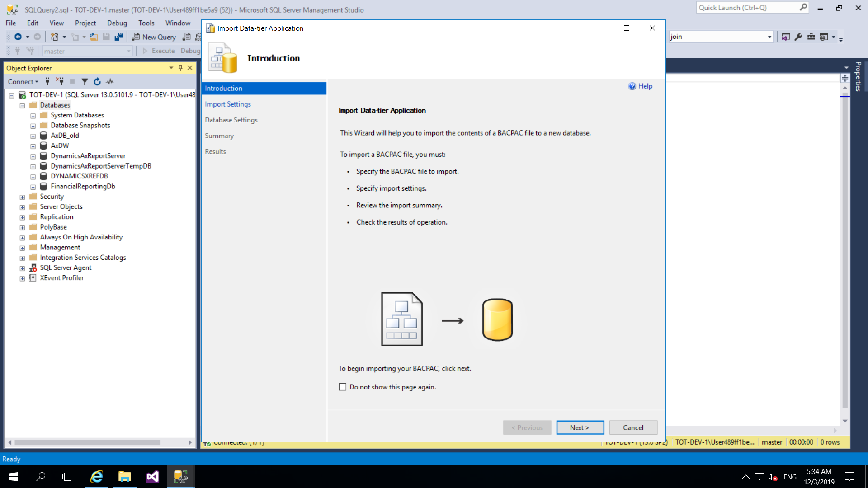The width and height of the screenshot is (868, 488).
Task: Click AxDB_old database icon
Action: [43, 136]
